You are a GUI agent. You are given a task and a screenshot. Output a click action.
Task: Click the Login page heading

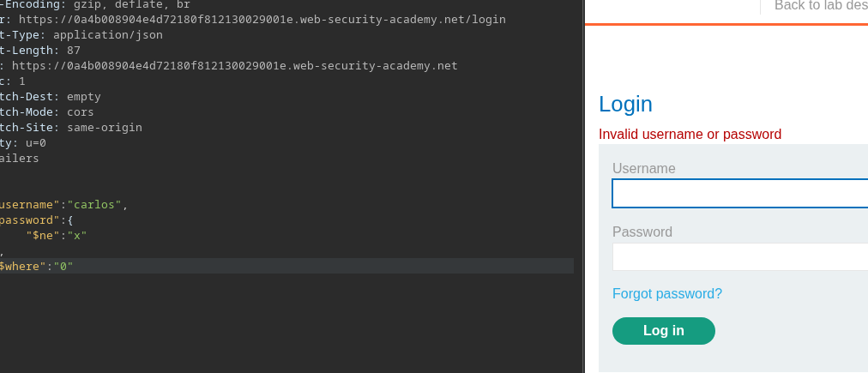pos(625,105)
